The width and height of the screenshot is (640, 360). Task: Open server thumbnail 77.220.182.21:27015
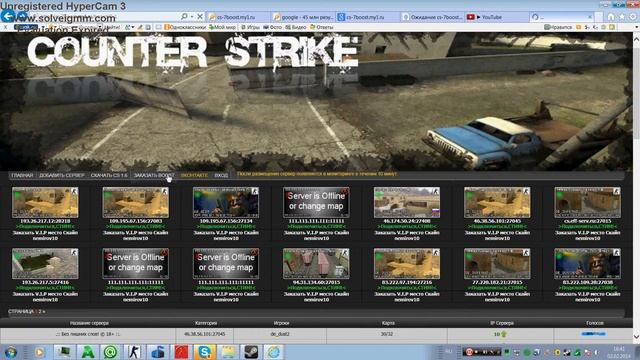click(497, 264)
